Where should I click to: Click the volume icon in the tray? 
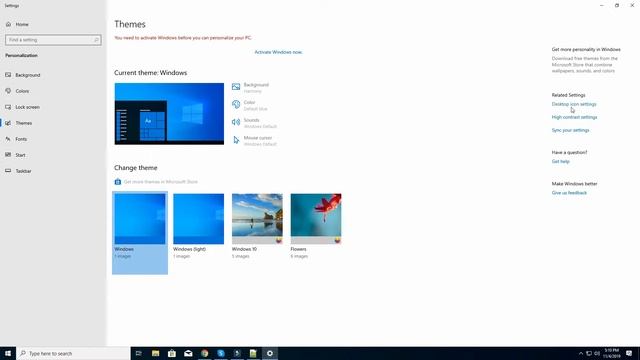point(597,353)
